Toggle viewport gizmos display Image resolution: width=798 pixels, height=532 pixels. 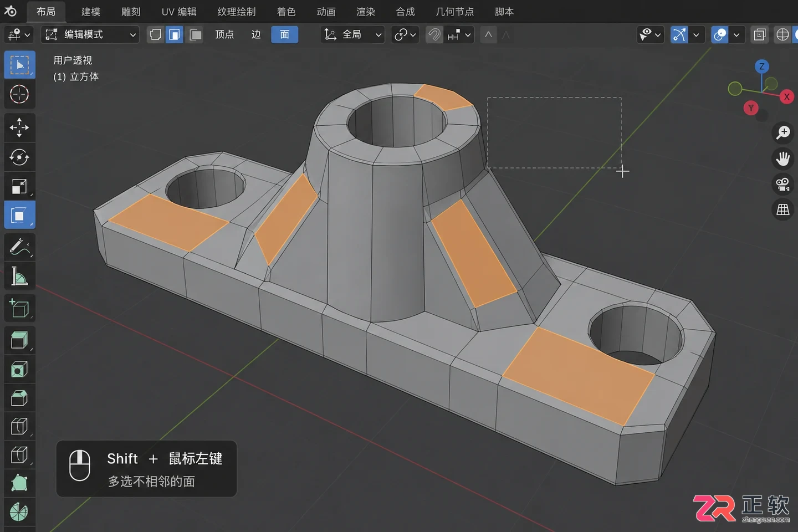pyautogui.click(x=679, y=35)
